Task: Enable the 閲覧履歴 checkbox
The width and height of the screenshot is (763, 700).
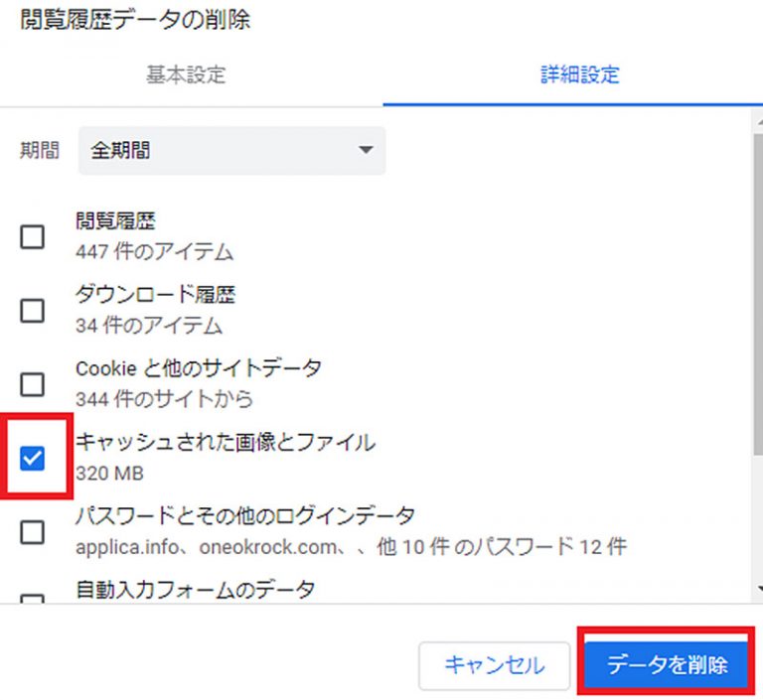Action: pos(33,236)
